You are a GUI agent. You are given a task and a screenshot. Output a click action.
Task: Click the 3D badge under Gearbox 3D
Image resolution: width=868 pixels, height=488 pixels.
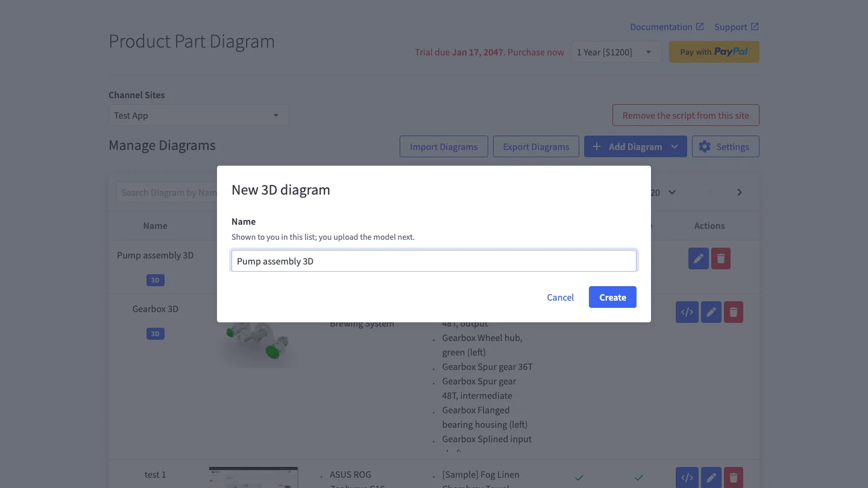pyautogui.click(x=156, y=334)
